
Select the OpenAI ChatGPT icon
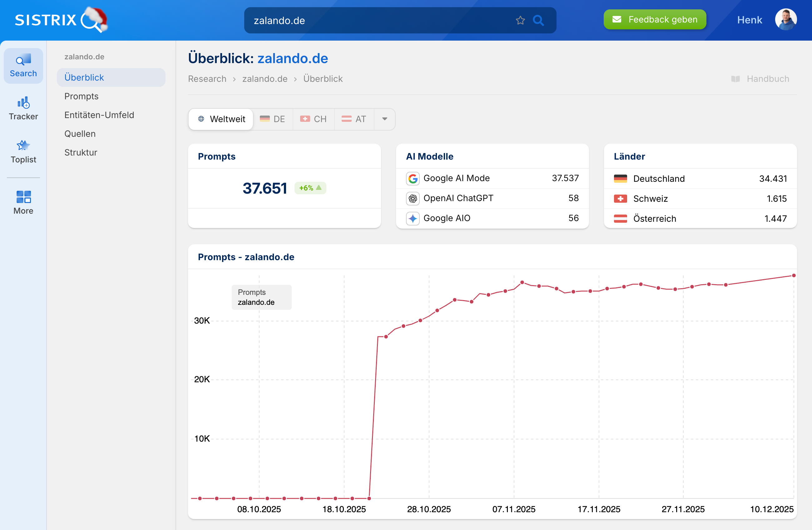413,198
